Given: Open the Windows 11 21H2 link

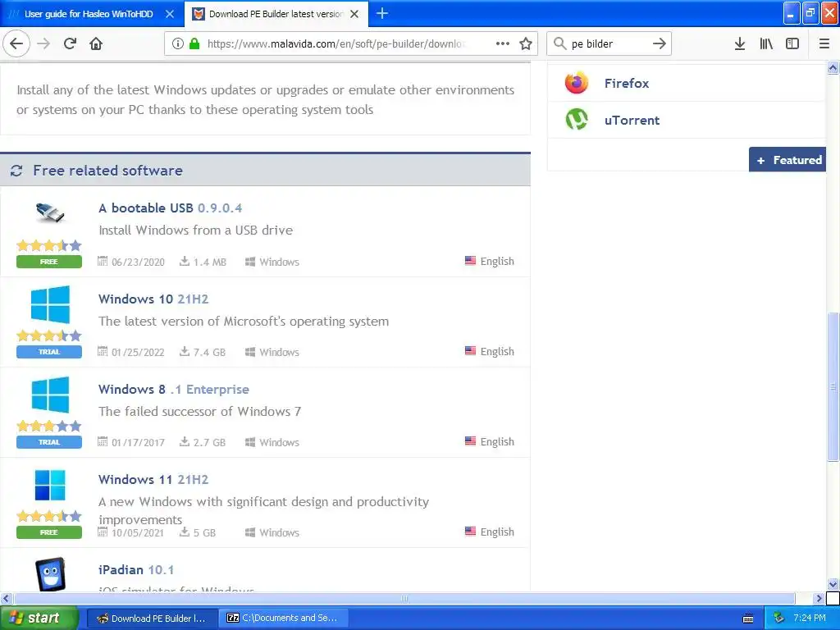Looking at the screenshot, I should [153, 479].
